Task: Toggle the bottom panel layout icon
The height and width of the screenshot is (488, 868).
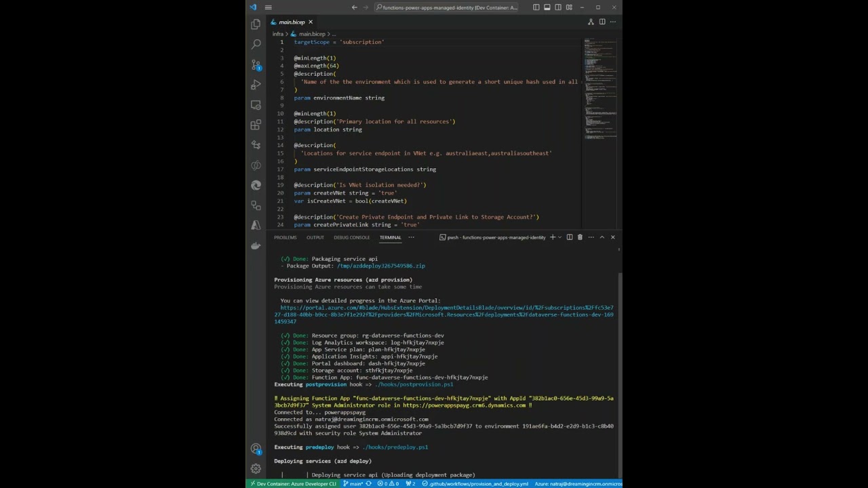Action: point(547,7)
